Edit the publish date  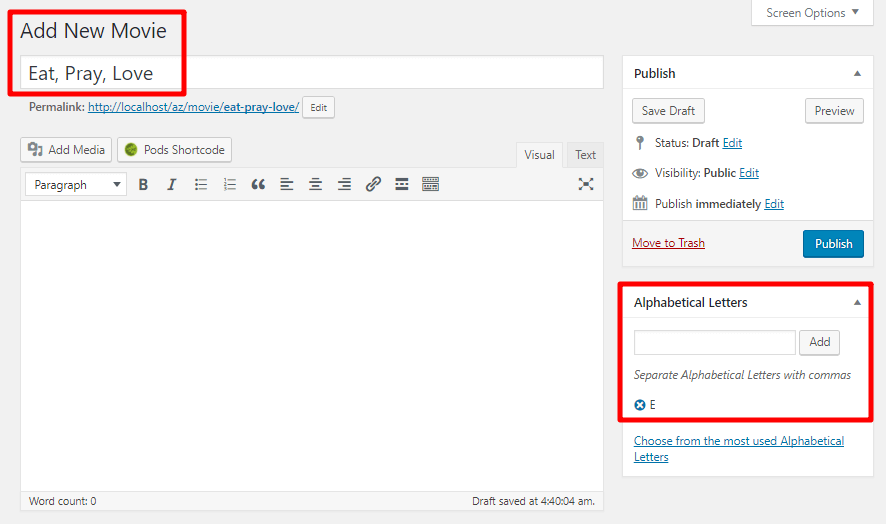click(x=774, y=204)
